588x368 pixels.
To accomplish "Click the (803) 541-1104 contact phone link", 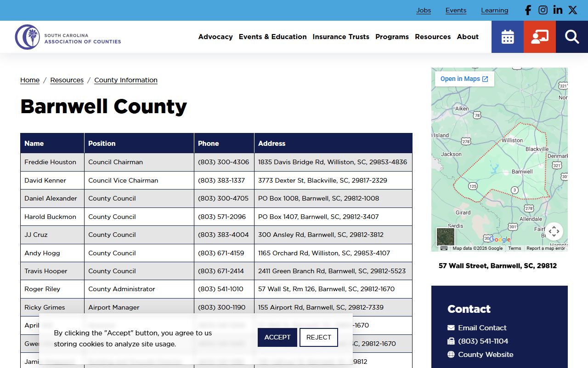I will coord(483,341).
